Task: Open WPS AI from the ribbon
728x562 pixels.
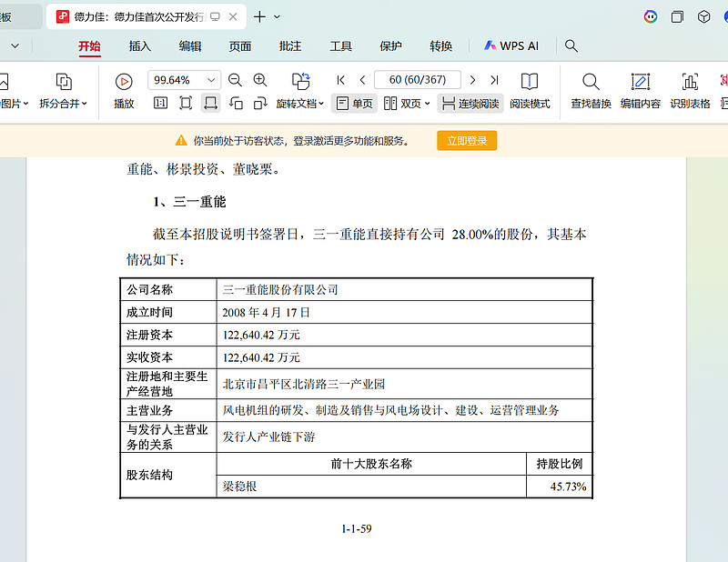Action: pos(511,46)
